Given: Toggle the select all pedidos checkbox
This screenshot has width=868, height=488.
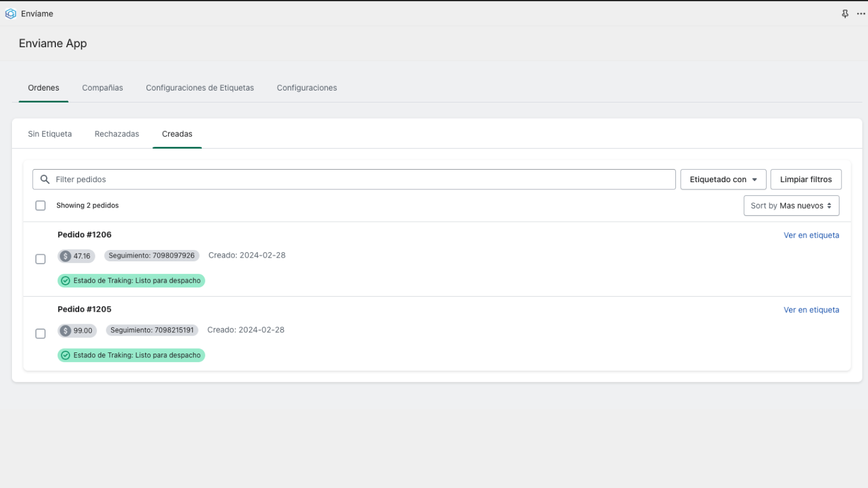Looking at the screenshot, I should coord(41,206).
